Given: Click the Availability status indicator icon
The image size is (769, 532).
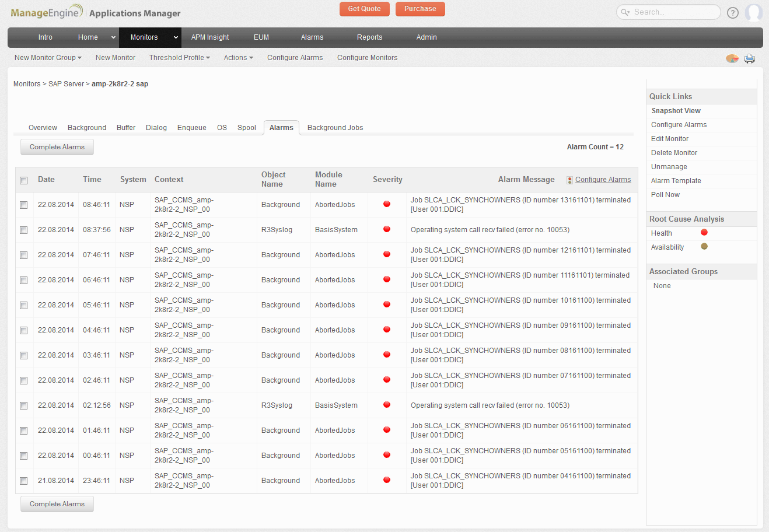Looking at the screenshot, I should point(704,247).
